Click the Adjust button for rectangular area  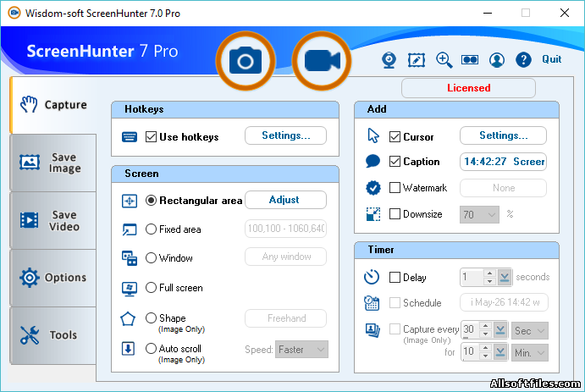pyautogui.click(x=286, y=200)
